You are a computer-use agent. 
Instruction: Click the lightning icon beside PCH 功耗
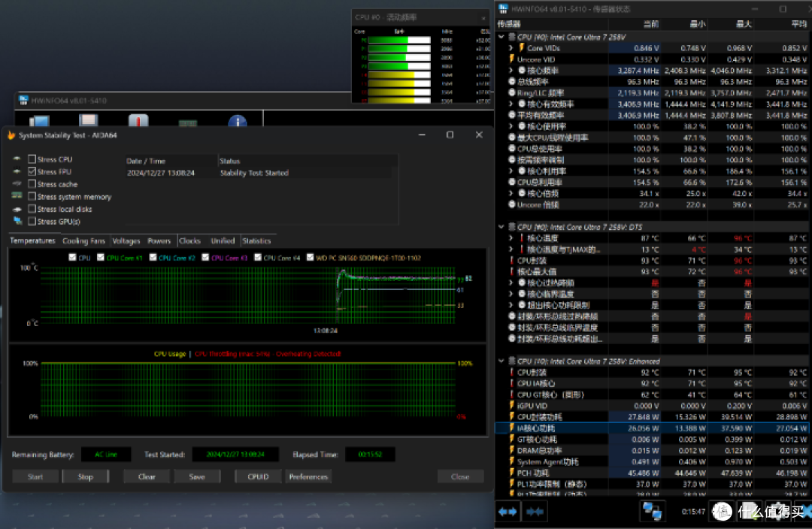[512, 473]
